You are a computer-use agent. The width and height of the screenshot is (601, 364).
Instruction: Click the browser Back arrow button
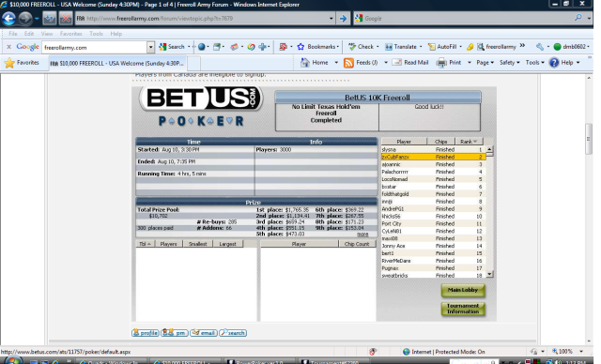8,18
